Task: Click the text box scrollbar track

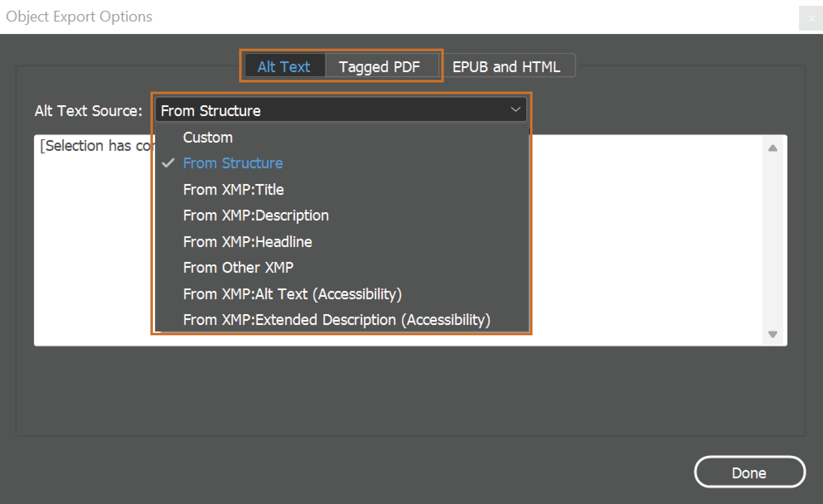Action: (773, 240)
